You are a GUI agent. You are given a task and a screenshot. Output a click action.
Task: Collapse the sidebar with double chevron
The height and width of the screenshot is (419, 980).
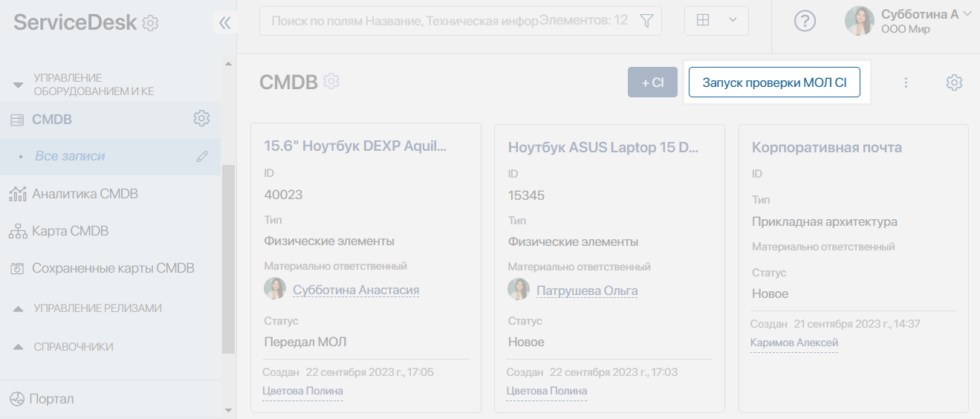[224, 23]
